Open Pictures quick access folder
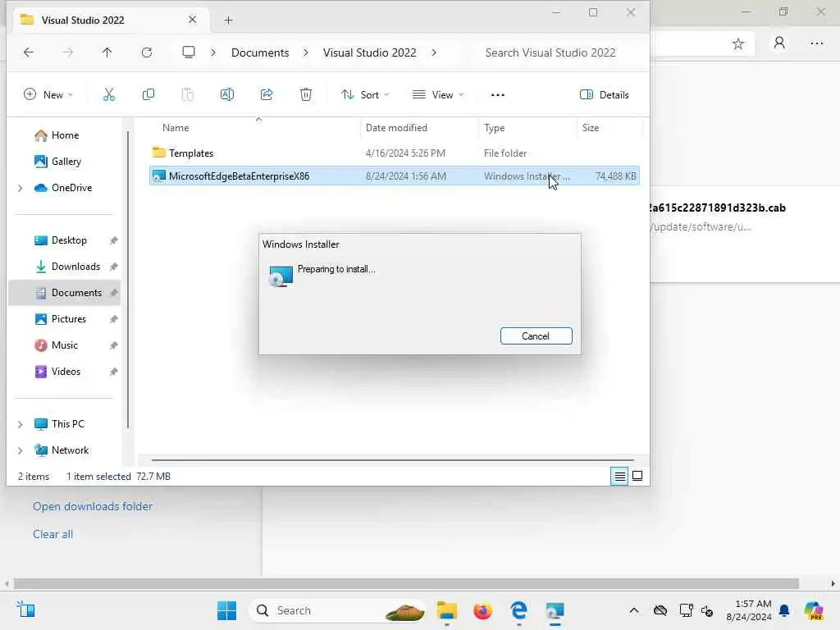Viewport: 840px width, 630px height. click(x=69, y=319)
